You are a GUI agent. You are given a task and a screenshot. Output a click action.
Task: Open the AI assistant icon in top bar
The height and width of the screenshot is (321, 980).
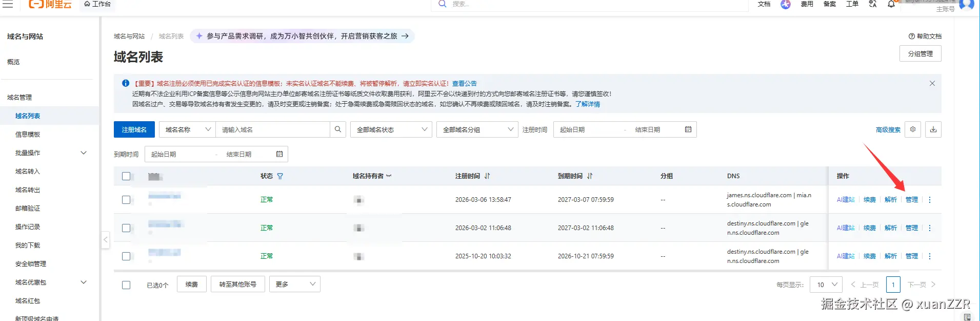point(786,4)
